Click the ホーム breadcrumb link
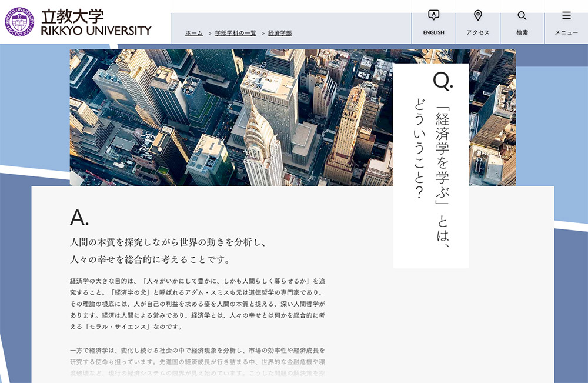 [194, 33]
